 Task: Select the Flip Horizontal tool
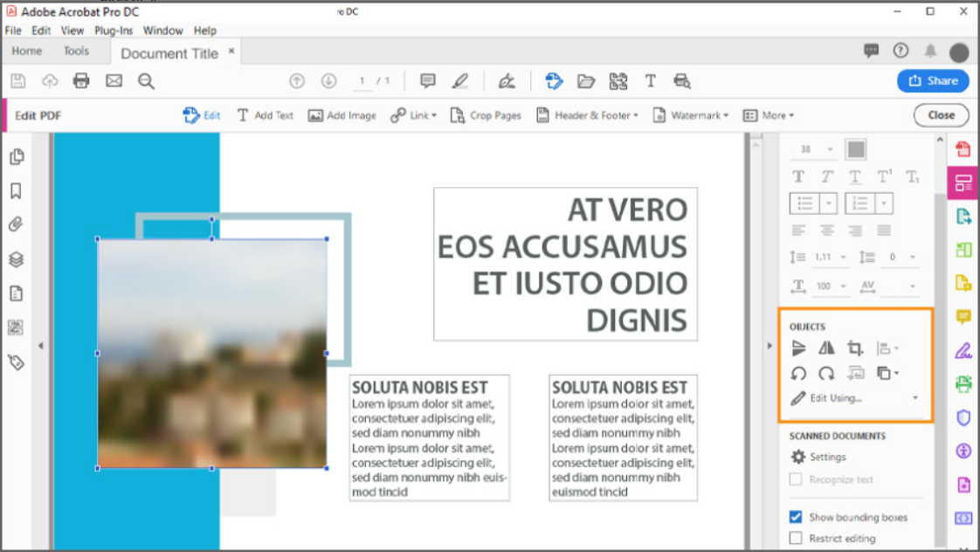point(826,348)
